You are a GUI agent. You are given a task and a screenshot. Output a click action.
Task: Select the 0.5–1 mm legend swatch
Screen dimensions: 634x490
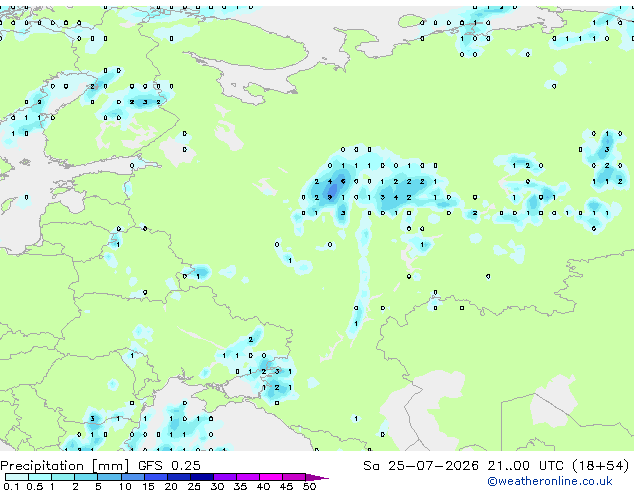click(40, 477)
